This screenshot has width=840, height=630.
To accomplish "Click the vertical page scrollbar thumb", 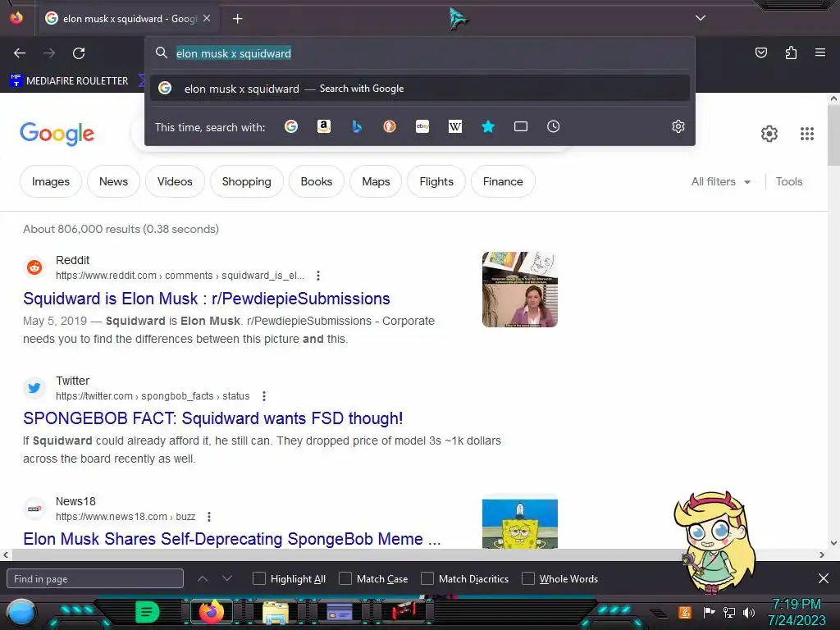I will [833, 135].
